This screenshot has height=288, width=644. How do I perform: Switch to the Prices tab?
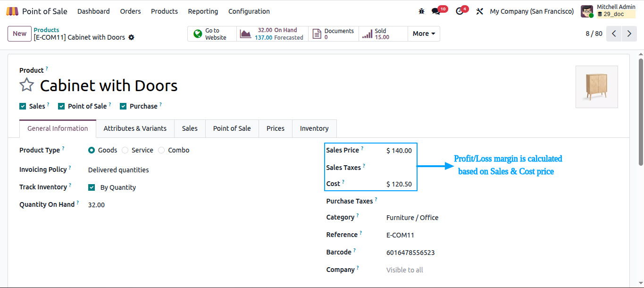[276, 128]
